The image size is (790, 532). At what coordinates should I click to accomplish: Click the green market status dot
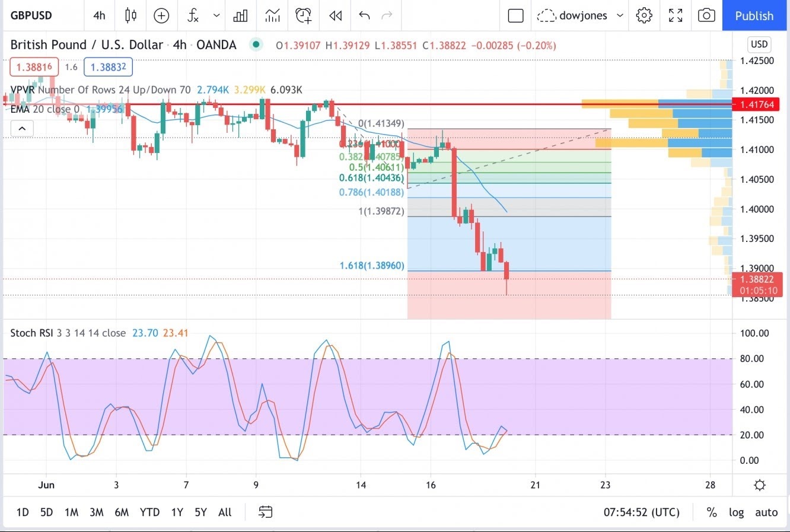[256, 44]
